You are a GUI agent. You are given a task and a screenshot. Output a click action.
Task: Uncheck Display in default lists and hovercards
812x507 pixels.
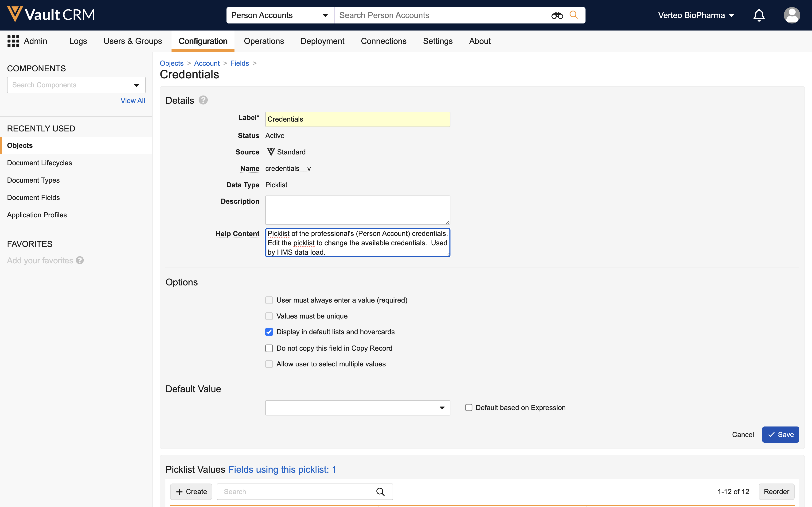coord(269,332)
